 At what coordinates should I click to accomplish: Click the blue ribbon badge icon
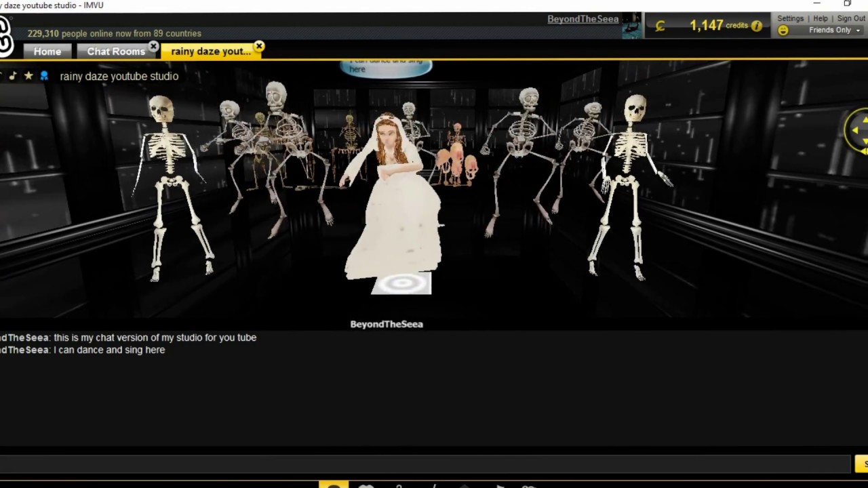[x=44, y=76]
